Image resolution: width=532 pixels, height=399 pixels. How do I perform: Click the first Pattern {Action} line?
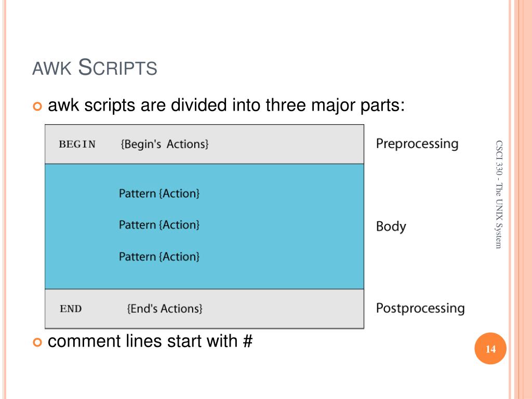point(159,193)
